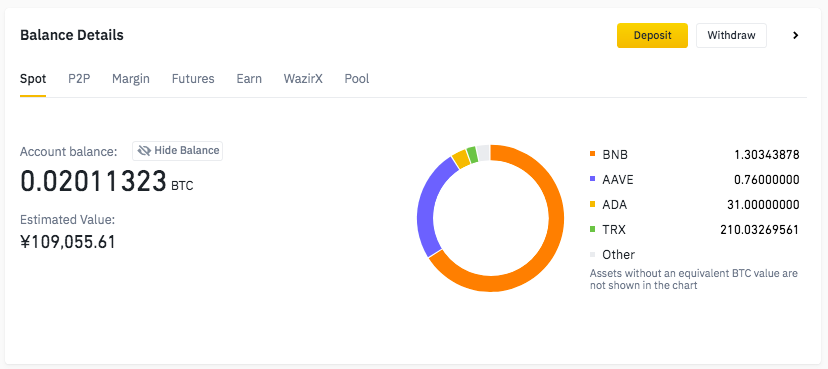828x369 pixels.
Task: Click the ADA legend label
Action: point(615,205)
